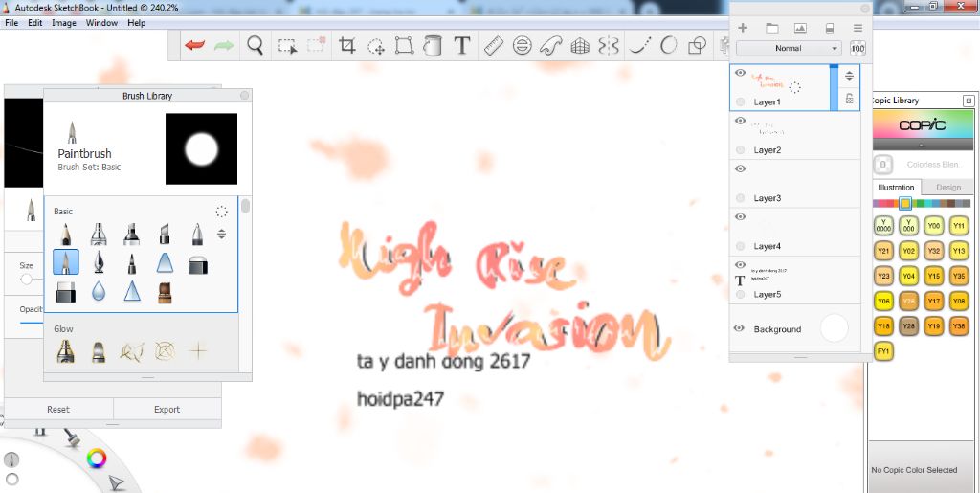Pick the Chisel Tip Pen brush
The image size is (980, 493).
pyautogui.click(x=164, y=234)
